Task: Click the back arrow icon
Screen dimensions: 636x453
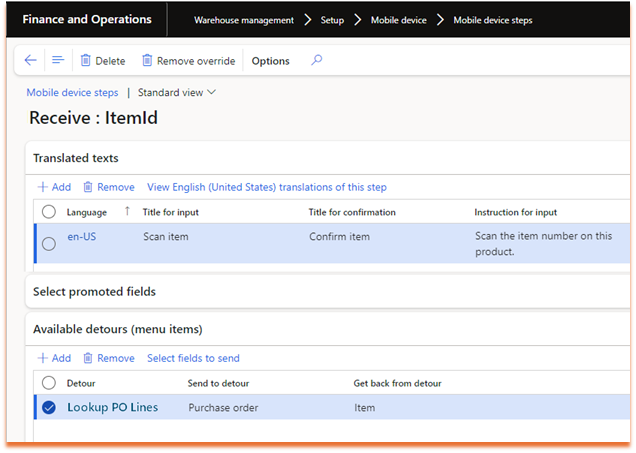Action: (x=30, y=61)
